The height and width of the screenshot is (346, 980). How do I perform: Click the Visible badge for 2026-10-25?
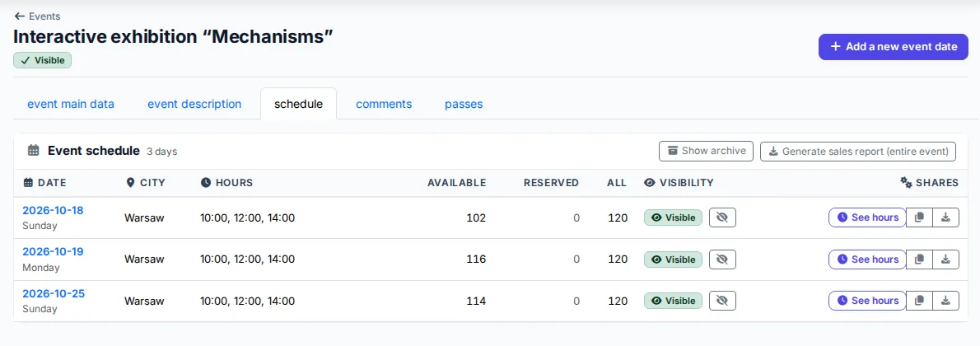[x=673, y=301]
